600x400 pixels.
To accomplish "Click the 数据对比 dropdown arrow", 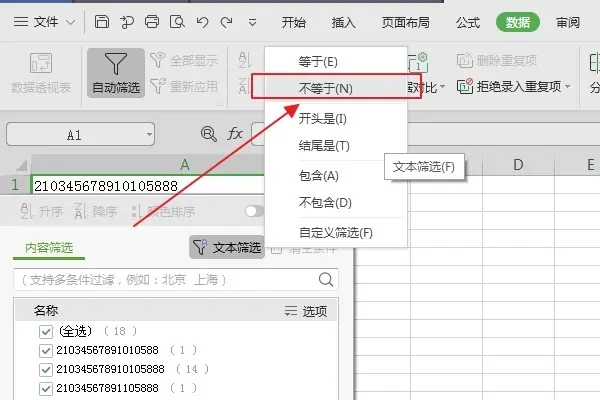I will [442, 87].
